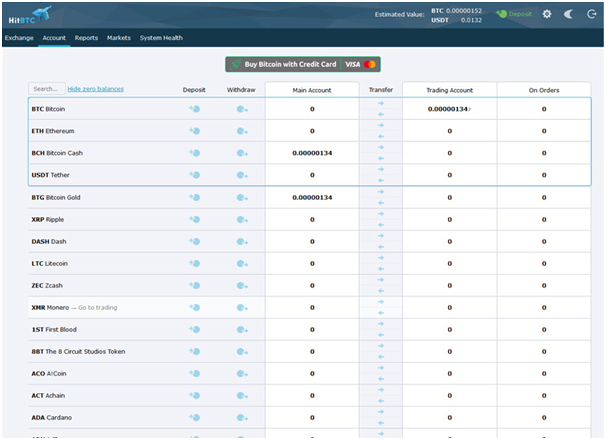Click the deposit icon for ADA Cardano
The image size is (606, 440).
coord(194,418)
